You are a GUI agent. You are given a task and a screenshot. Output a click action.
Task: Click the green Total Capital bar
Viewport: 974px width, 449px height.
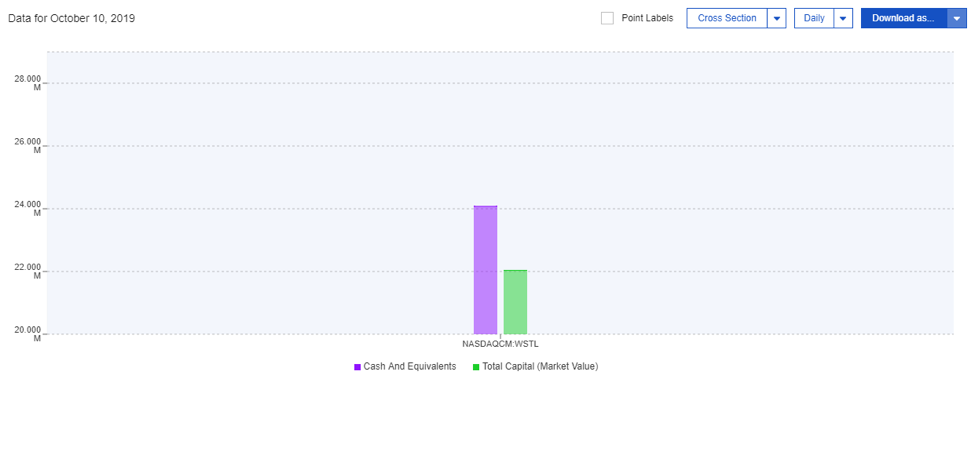coord(515,302)
